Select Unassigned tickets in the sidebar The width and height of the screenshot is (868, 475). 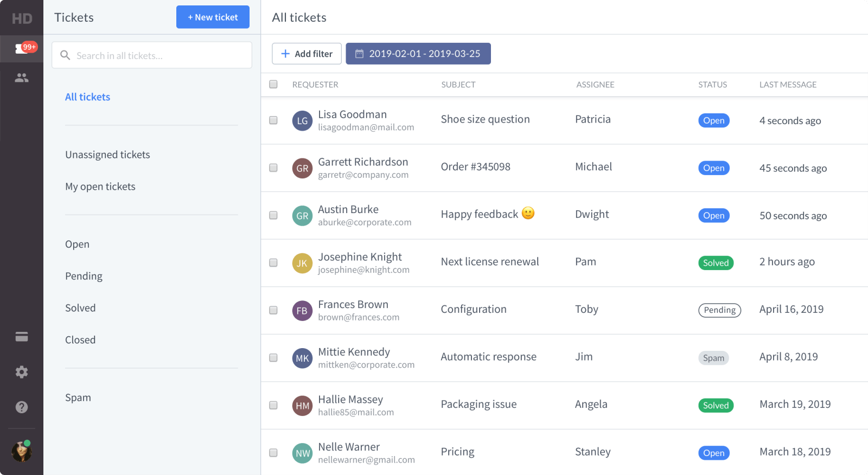tap(107, 155)
